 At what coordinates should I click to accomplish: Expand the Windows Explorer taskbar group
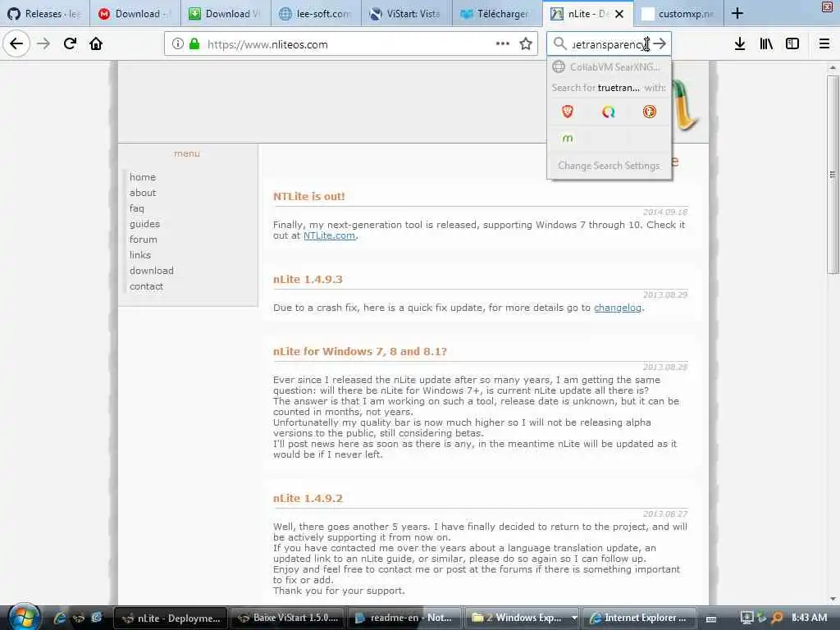tap(574, 619)
